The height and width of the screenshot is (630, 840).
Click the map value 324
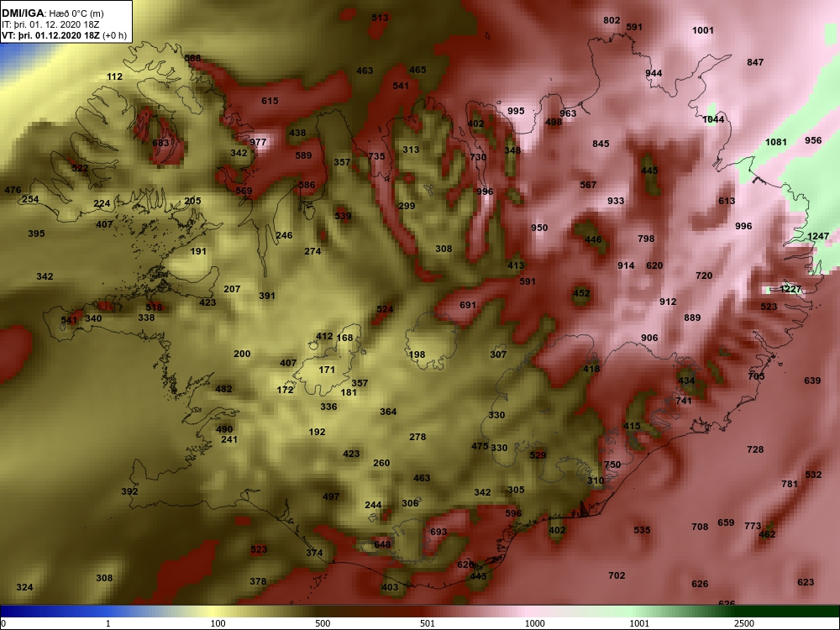pyautogui.click(x=24, y=587)
